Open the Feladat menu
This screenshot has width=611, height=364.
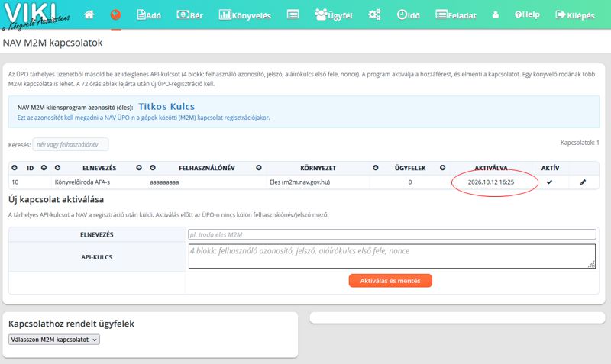pyautogui.click(x=456, y=15)
